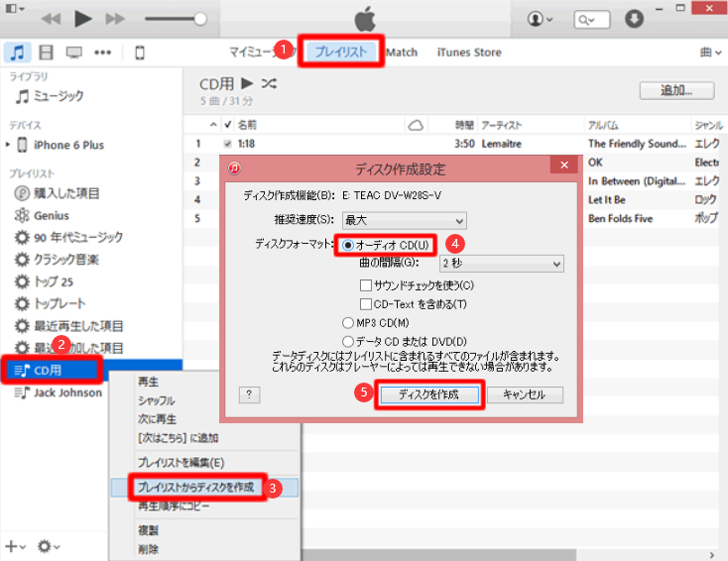Toggle the checkbox for track 1:18
This screenshot has width=728, height=561.
[x=227, y=144]
